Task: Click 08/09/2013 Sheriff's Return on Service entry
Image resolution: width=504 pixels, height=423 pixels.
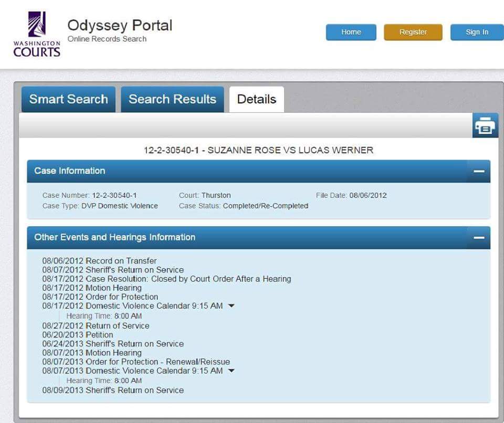Action: [113, 390]
